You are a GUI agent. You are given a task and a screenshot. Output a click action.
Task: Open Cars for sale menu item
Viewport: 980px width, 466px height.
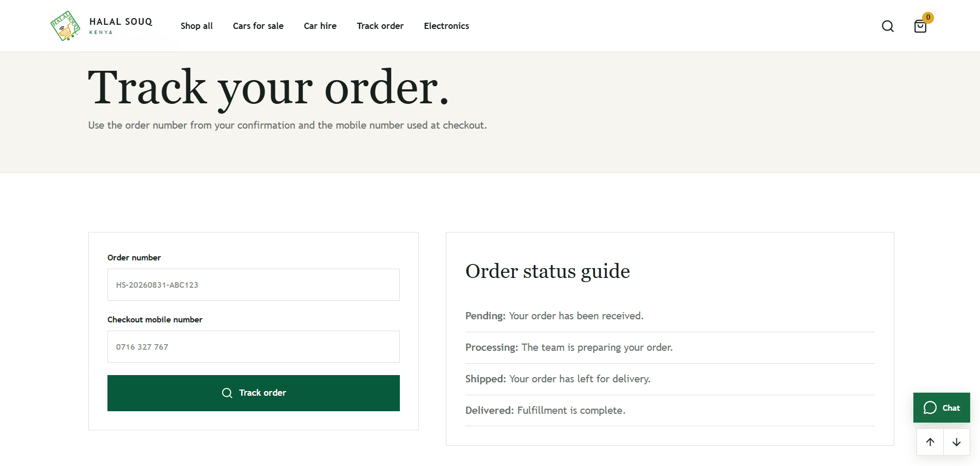258,26
